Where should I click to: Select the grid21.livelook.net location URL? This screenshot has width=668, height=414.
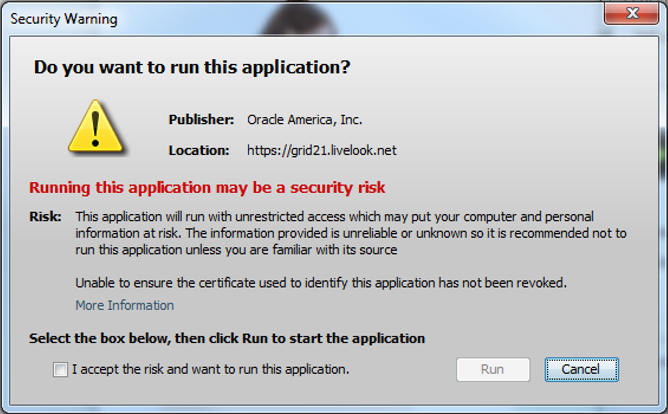pos(322,150)
